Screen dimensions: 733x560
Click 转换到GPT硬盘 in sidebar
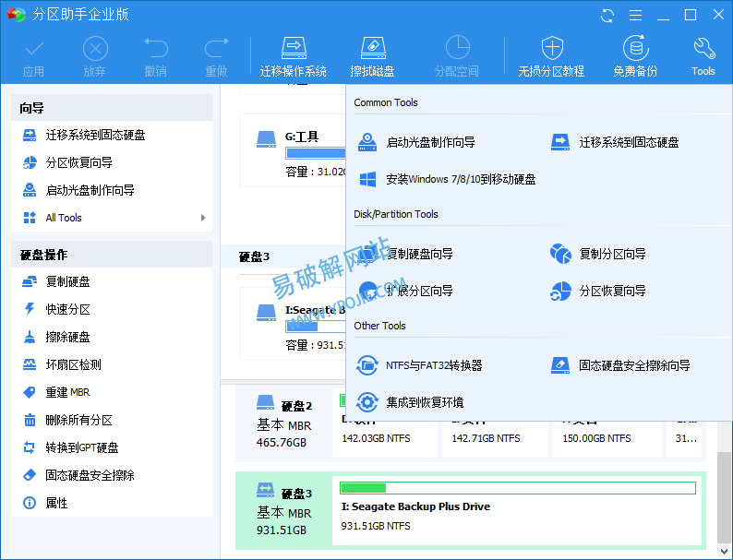81,447
